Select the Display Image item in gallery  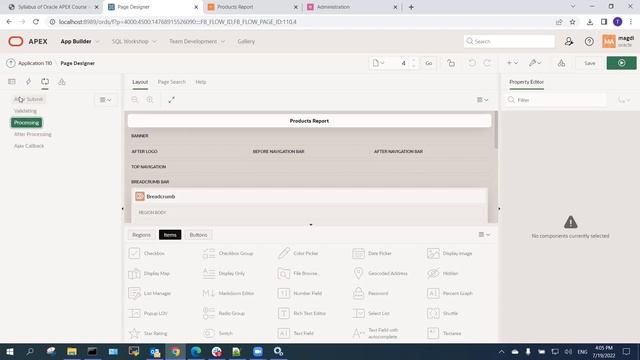point(450,253)
